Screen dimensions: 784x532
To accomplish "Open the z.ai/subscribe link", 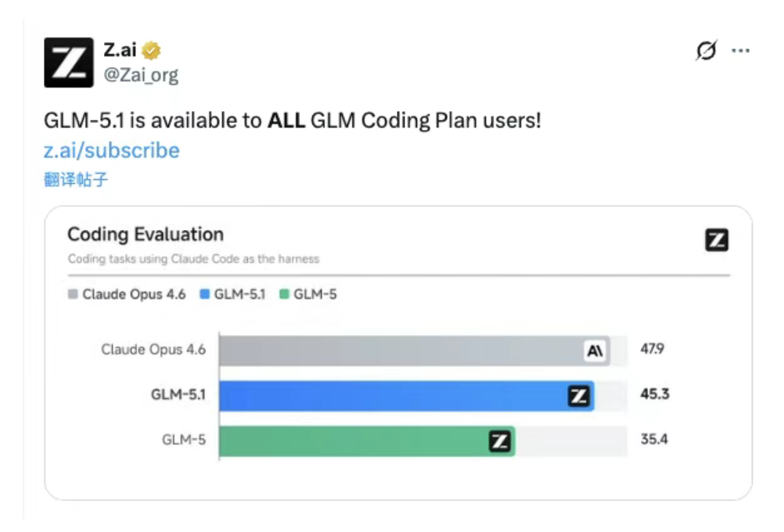I will click(x=111, y=150).
